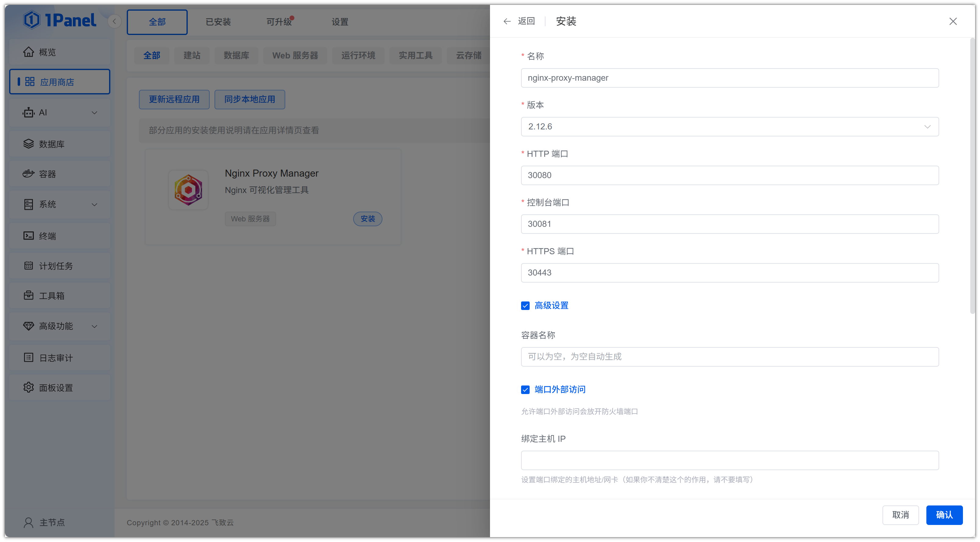Click the 返回 back arrow icon
The image size is (980, 542).
pyautogui.click(x=507, y=21)
